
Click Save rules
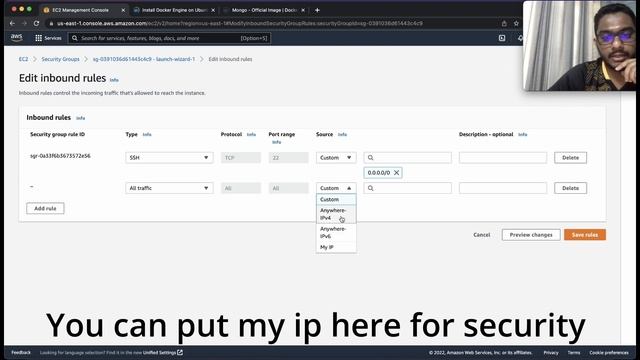pos(584,235)
